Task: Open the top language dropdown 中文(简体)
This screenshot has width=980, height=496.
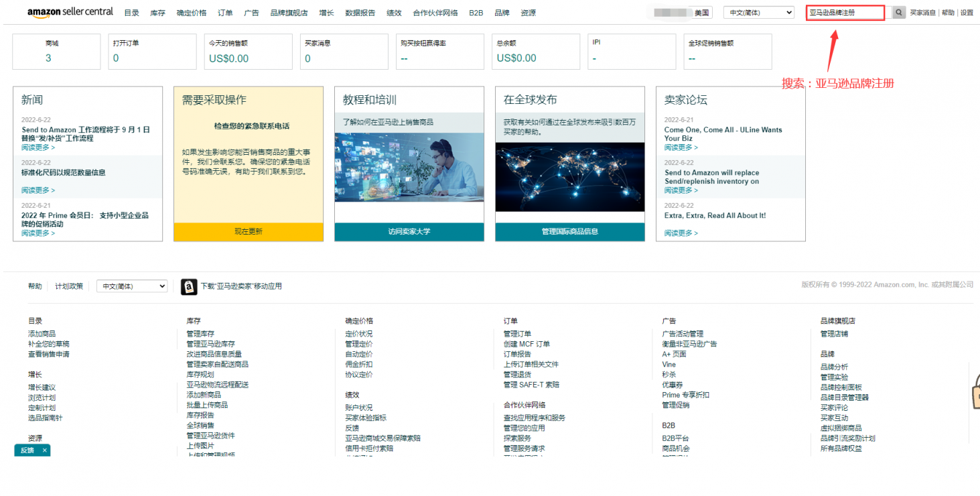Action: coord(759,13)
